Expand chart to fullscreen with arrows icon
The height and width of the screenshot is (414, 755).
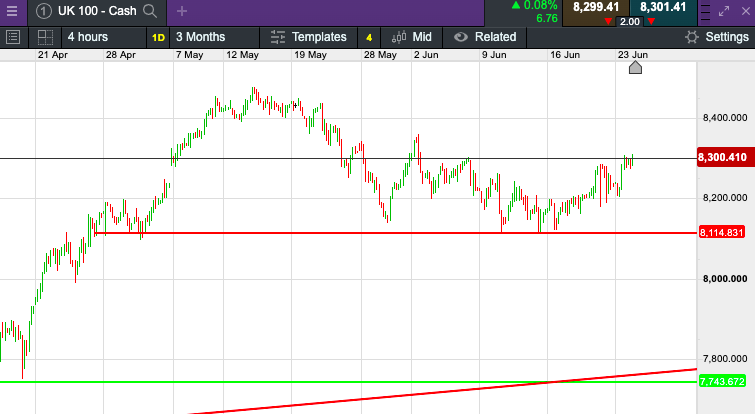click(x=725, y=12)
